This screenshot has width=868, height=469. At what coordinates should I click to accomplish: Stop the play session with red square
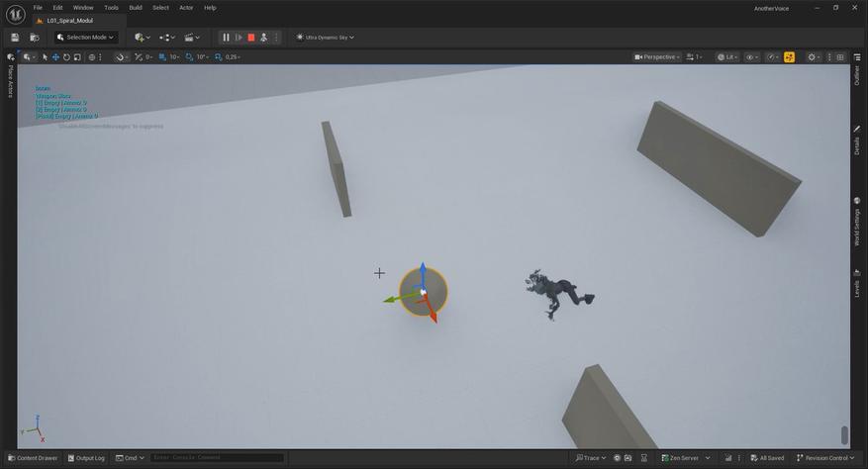click(251, 37)
